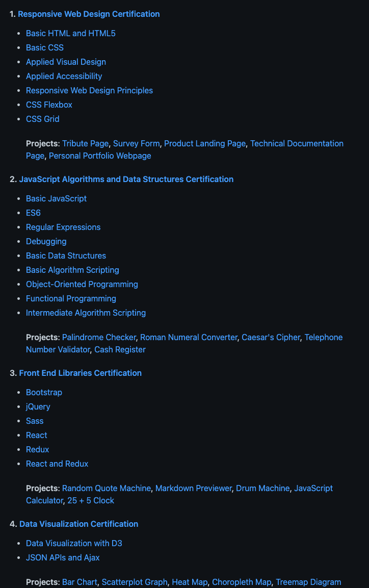Screen dimensions: 369x588
Task: Click the ES6 link
Action: tap(33, 213)
